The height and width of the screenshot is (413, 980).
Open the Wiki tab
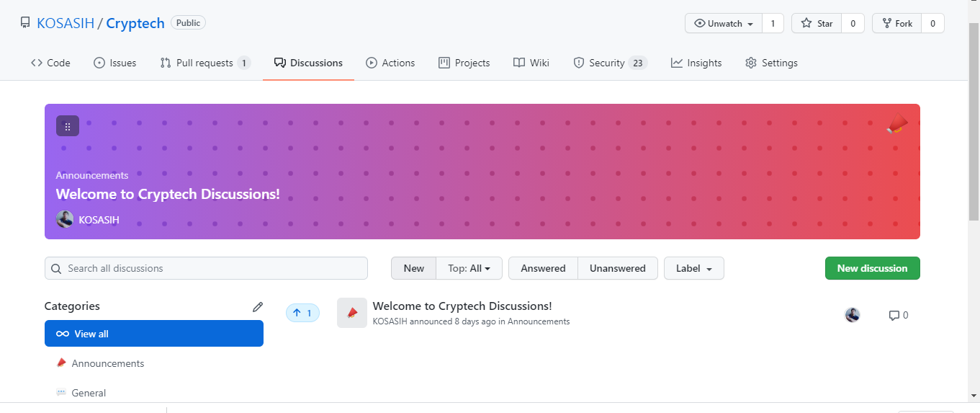[x=531, y=63]
